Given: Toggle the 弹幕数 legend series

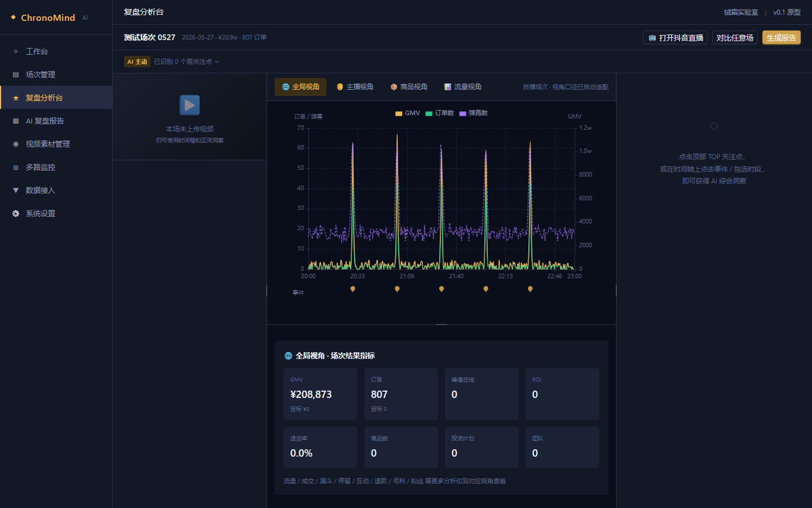Looking at the screenshot, I should 474,113.
